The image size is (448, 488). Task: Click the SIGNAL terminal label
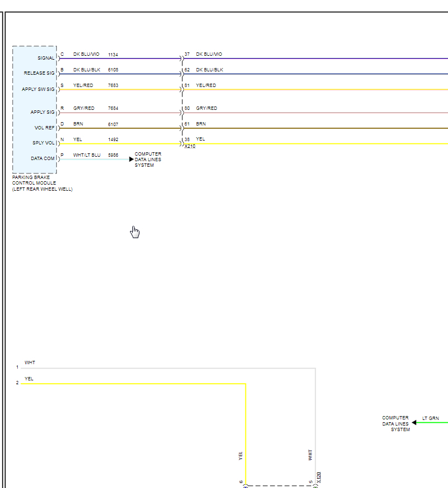coord(46,58)
